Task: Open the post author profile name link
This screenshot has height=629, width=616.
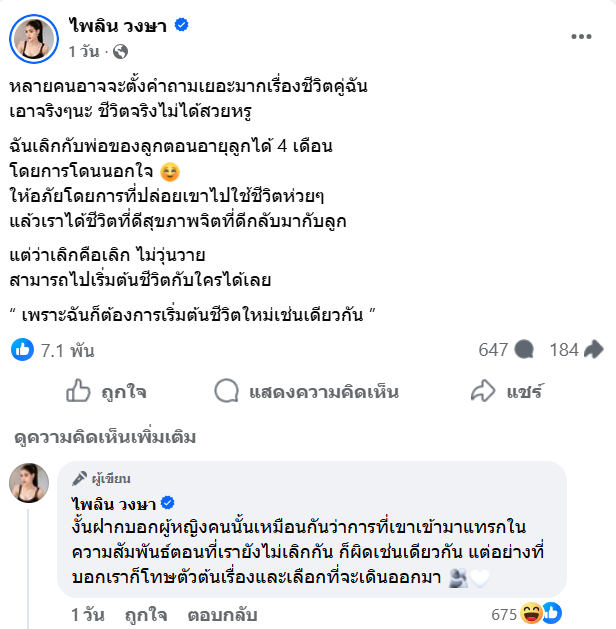Action: [119, 25]
